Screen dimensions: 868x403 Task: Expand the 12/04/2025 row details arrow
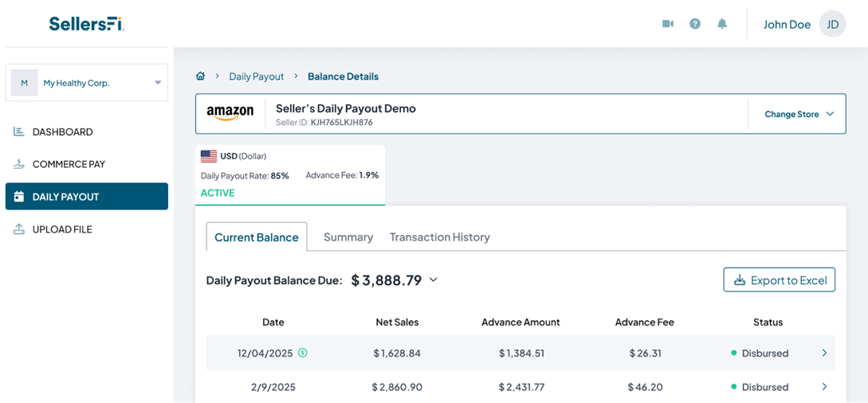(824, 353)
